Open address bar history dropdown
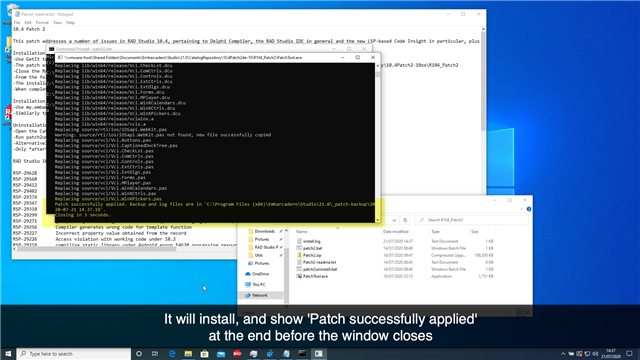Viewport: 640px width, 360px height. coord(394,220)
